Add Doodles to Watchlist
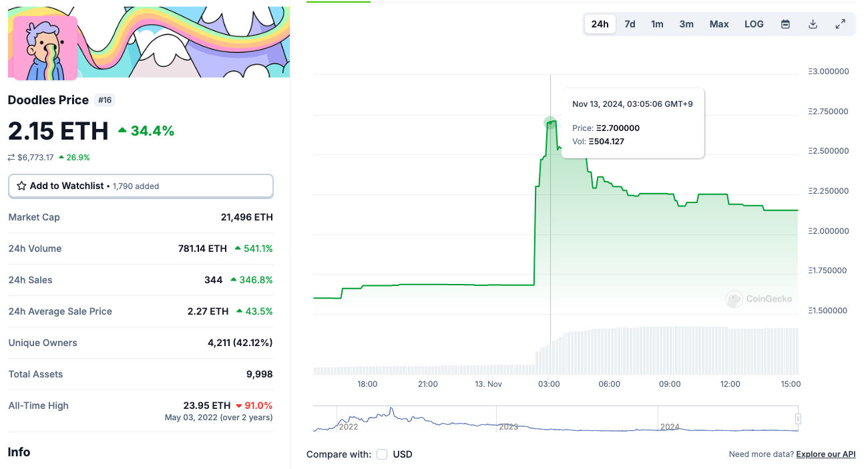Viewport: 868px width, 469px height. pos(141,186)
